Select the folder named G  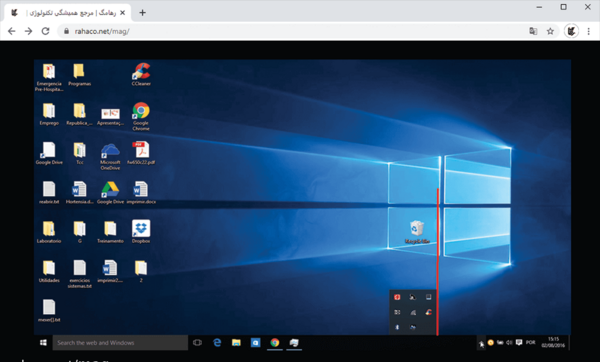79,232
